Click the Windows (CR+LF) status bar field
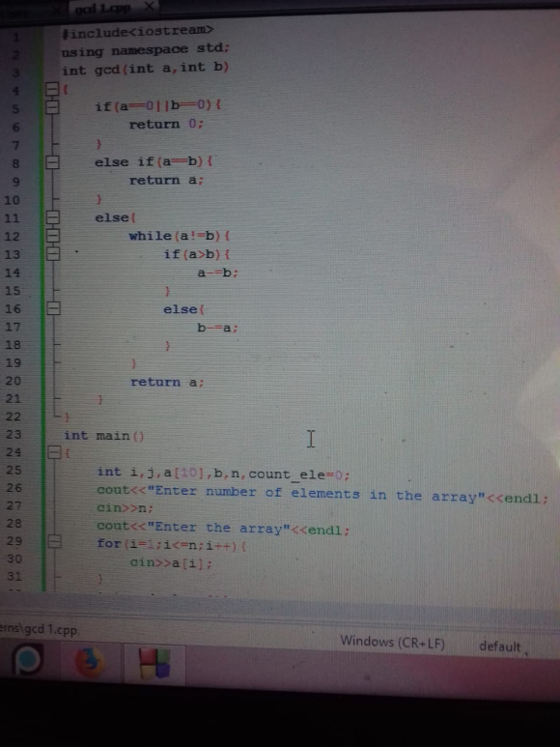The width and height of the screenshot is (560, 747). [x=392, y=642]
